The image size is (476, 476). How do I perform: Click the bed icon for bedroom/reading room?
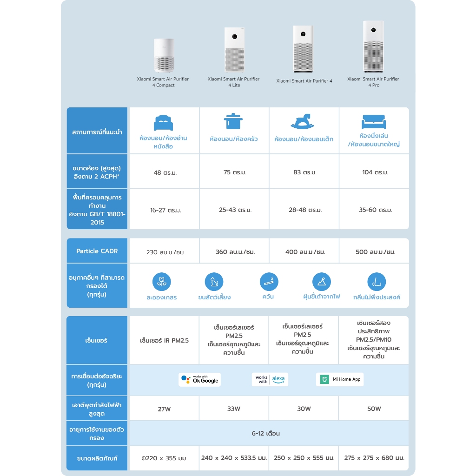(163, 123)
